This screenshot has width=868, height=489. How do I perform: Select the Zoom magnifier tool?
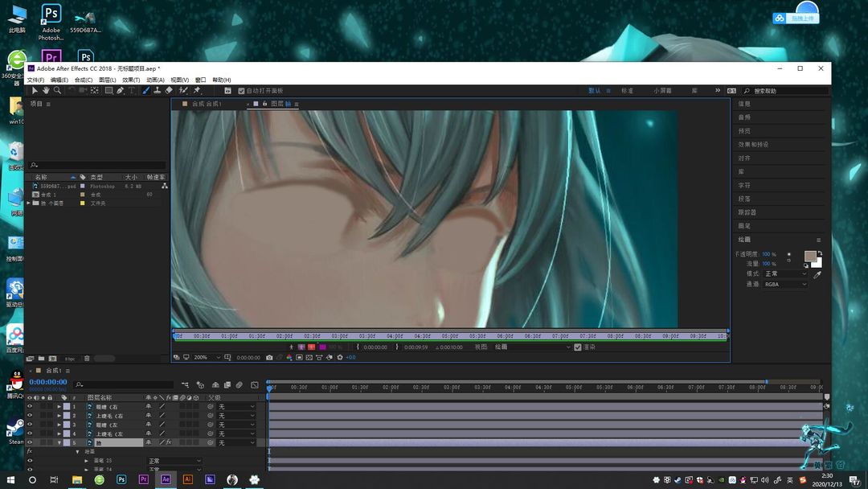(57, 90)
